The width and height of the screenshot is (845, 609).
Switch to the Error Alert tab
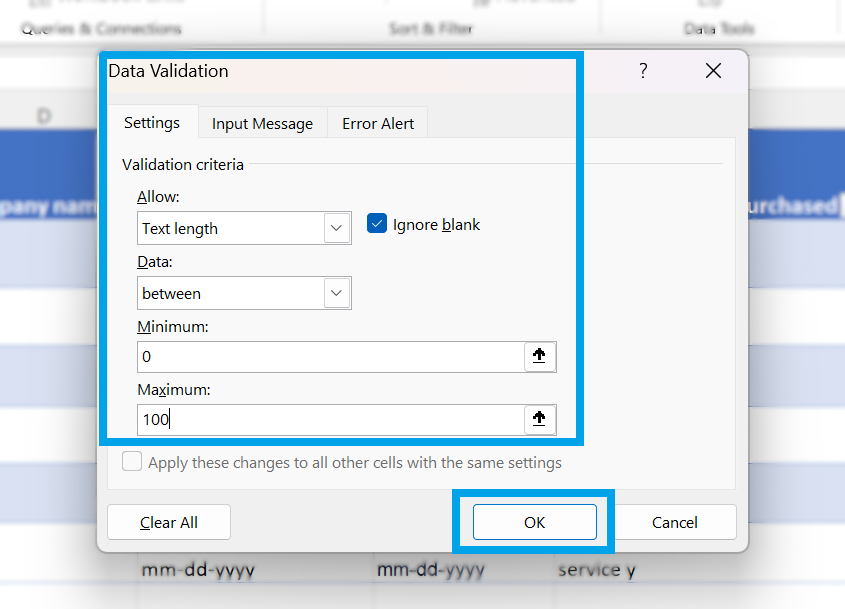(x=378, y=123)
